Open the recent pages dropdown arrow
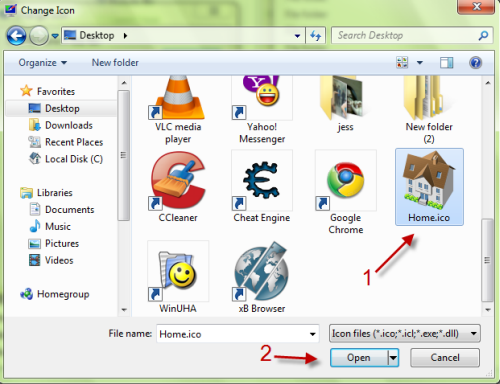Viewport: 500px width, 384px height. click(x=55, y=36)
